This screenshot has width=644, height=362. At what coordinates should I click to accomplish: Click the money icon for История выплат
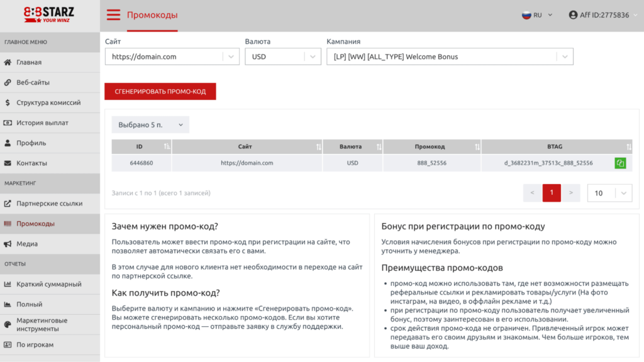click(x=8, y=123)
